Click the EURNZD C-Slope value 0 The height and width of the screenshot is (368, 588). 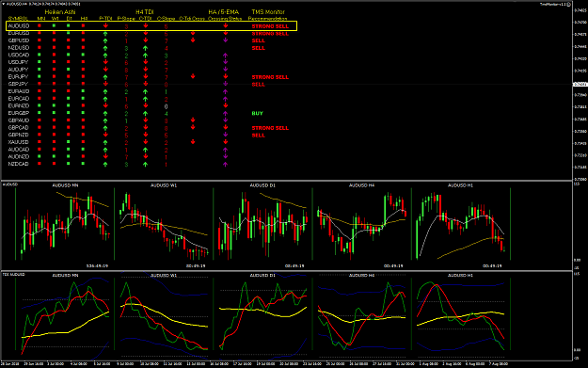167,106
